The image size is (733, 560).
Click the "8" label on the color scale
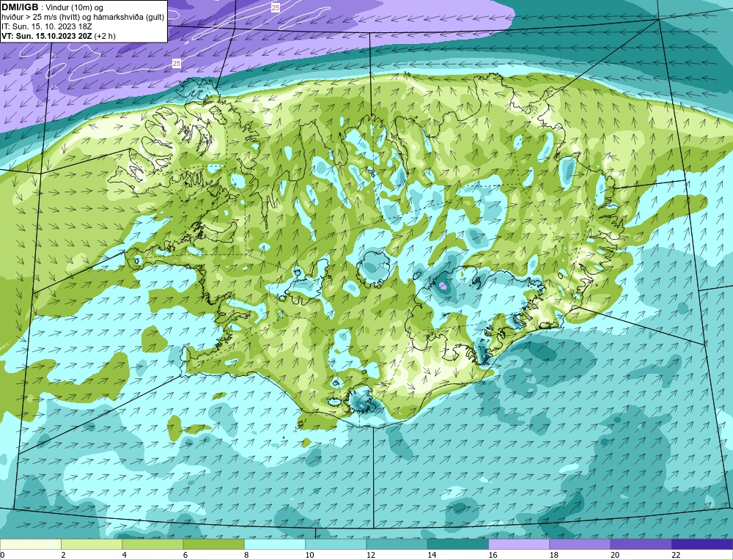(246, 555)
